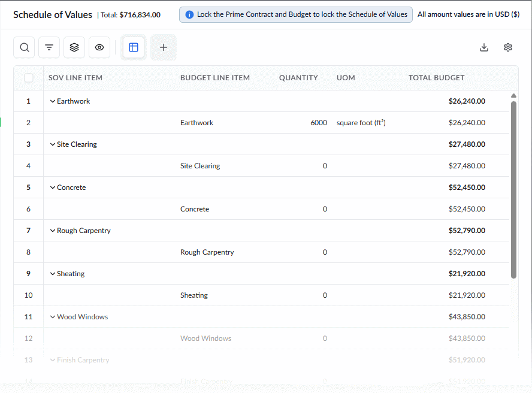
Task: Collapse the Concrete SOV group
Action: 53,188
